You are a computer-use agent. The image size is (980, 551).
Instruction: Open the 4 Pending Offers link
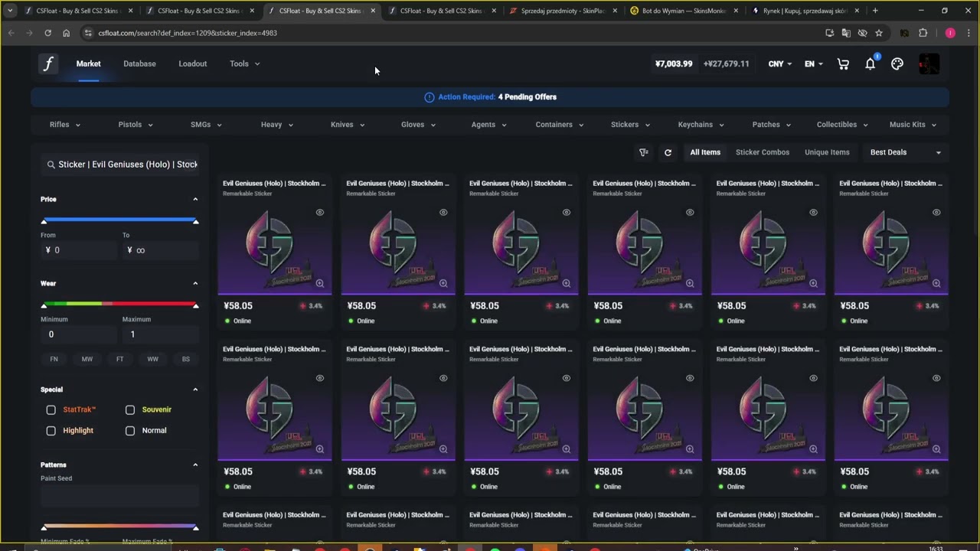[x=528, y=97]
